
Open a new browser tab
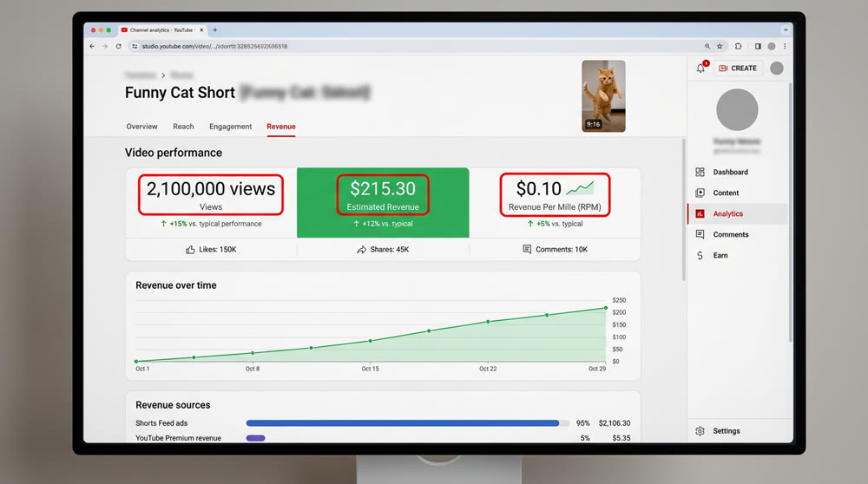[x=215, y=29]
